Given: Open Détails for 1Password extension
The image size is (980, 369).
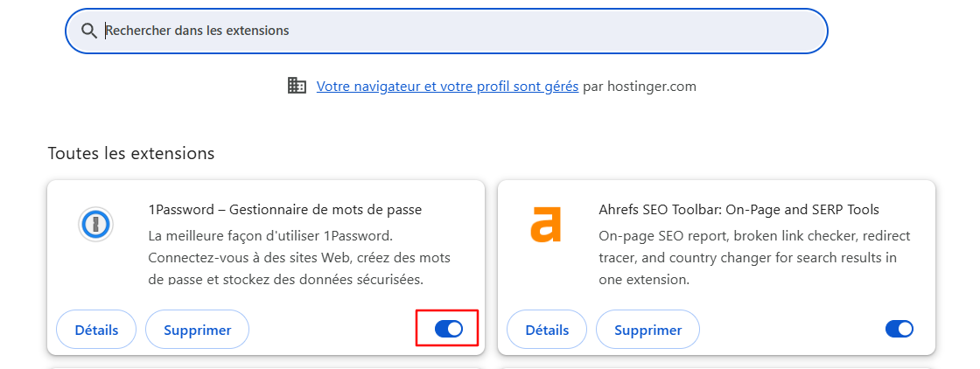Looking at the screenshot, I should (96, 330).
